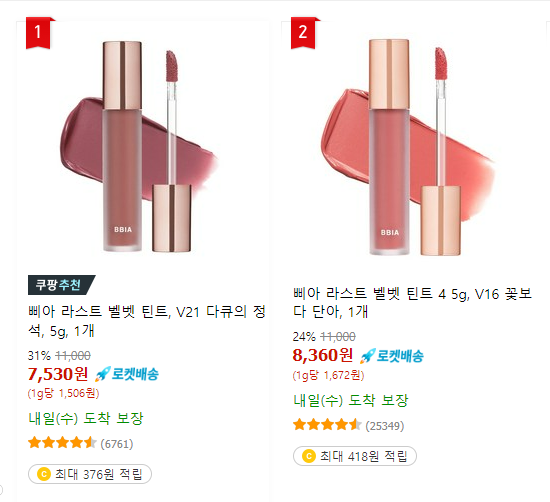The width and height of the screenshot is (550, 502).
Task: Open the 베아 라스트 벨벳 틴트 V16 title link
Action: pos(412,302)
